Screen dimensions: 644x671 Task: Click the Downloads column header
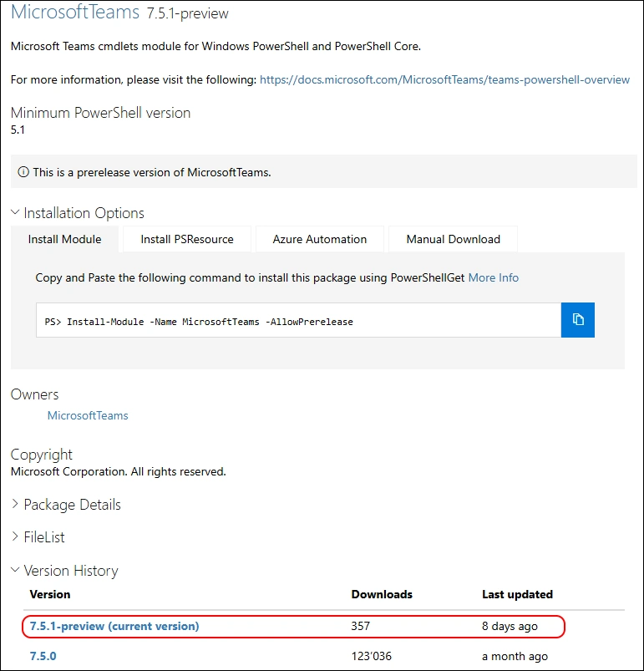coord(382,594)
